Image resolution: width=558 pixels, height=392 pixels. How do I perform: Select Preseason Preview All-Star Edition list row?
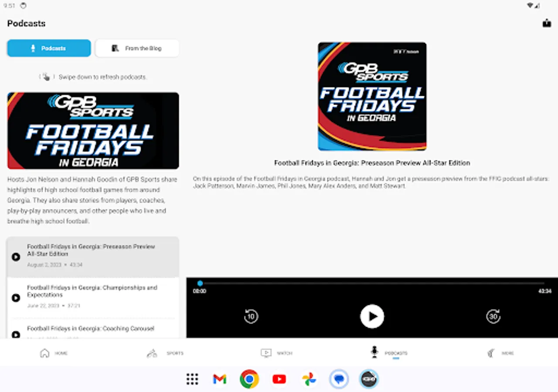point(93,257)
